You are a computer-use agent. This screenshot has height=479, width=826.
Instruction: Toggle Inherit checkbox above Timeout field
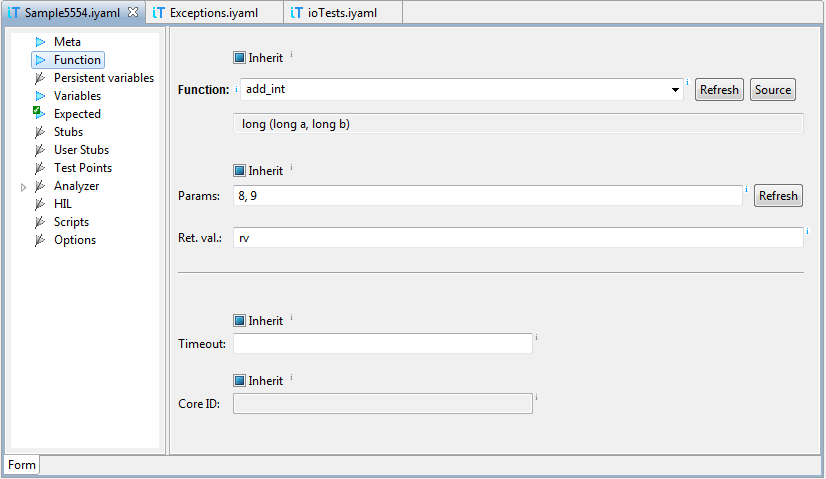(239, 321)
